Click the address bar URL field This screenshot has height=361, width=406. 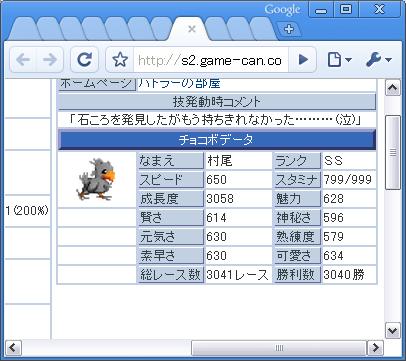tap(211, 60)
